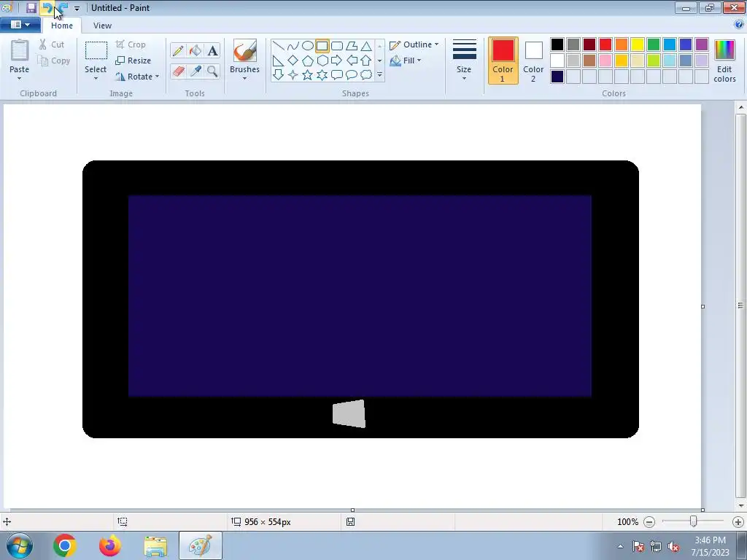Choose the Rectangle shape
The height and width of the screenshot is (560, 747).
coord(322,46)
